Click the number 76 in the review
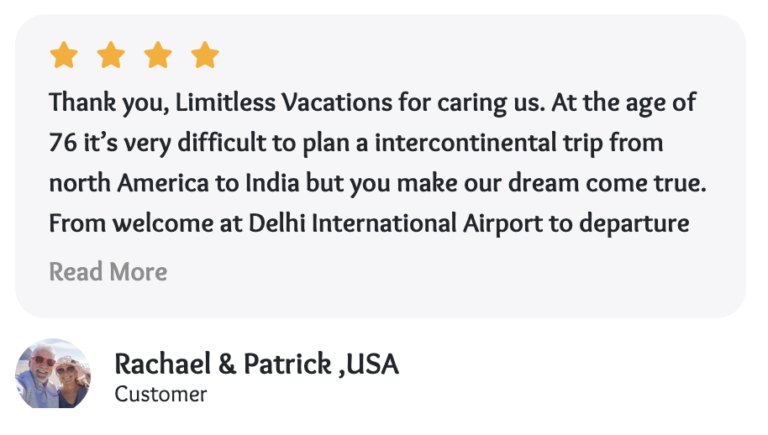Screen dimensions: 768x435 pos(63,143)
